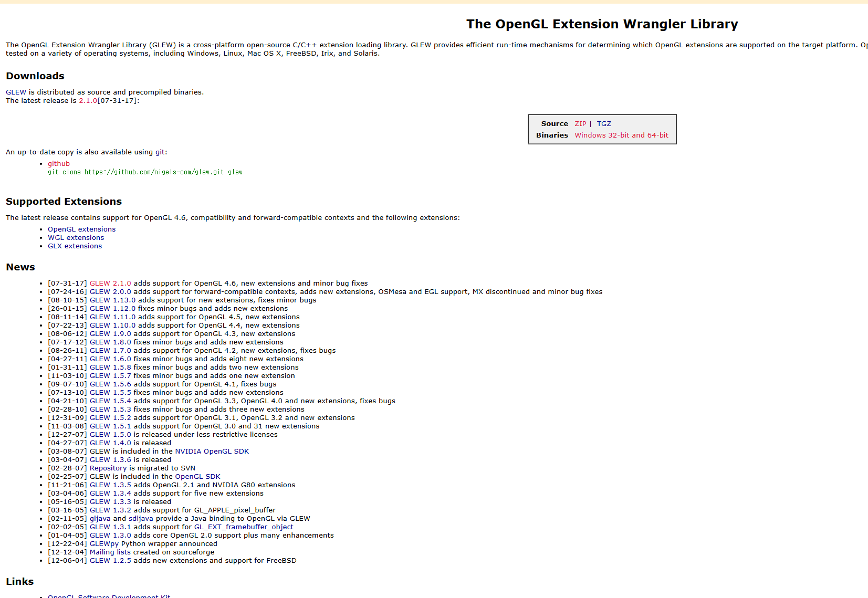This screenshot has width=868, height=598.
Task: Open the GLEW 1.3.2 news link
Action: click(110, 510)
